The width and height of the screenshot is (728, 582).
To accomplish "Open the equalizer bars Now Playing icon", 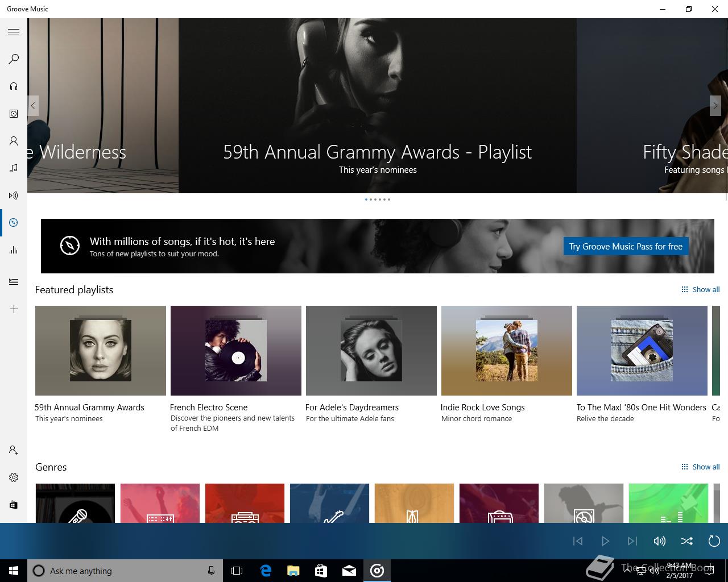I will [14, 250].
